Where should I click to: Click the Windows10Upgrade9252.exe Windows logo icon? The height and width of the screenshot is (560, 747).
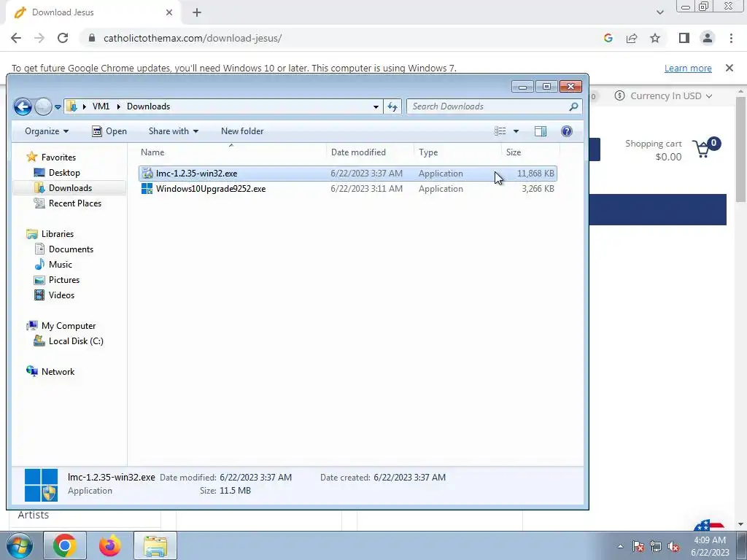pos(147,189)
